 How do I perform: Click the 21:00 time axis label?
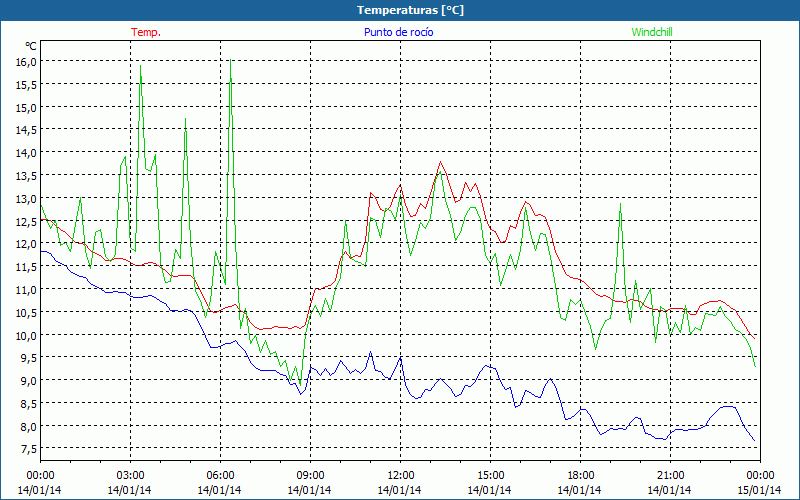(670, 476)
